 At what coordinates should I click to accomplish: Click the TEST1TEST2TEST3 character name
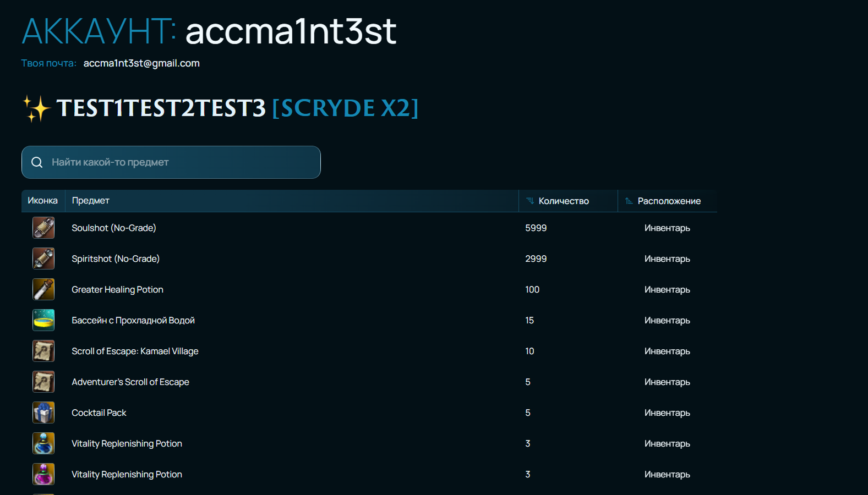tap(161, 108)
